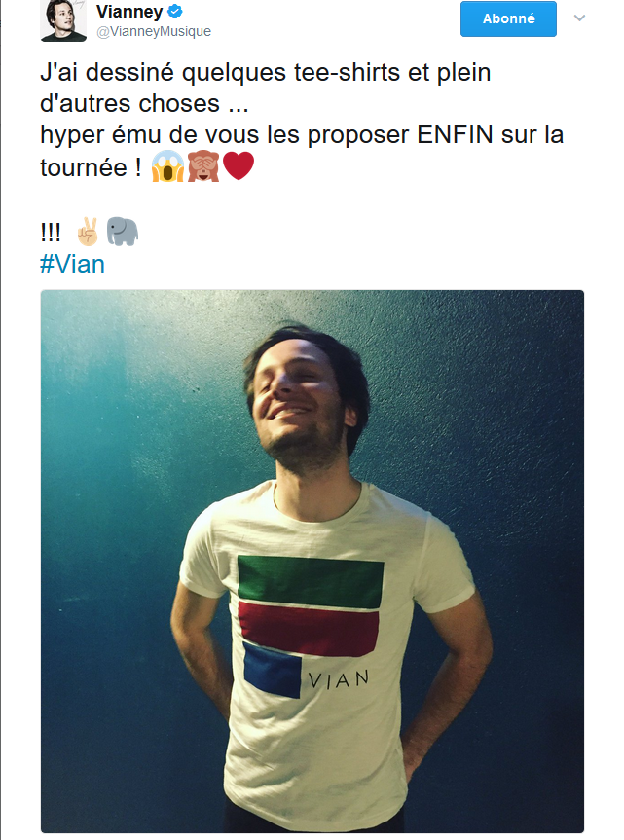Click the see-no-evil monkey emoji
The image size is (624, 840).
(x=203, y=166)
